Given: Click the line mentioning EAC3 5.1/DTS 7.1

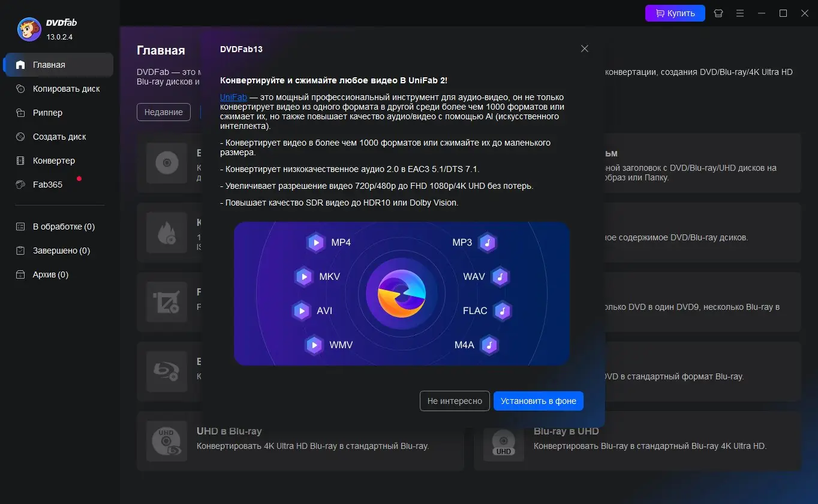Looking at the screenshot, I should pyautogui.click(x=350, y=169).
